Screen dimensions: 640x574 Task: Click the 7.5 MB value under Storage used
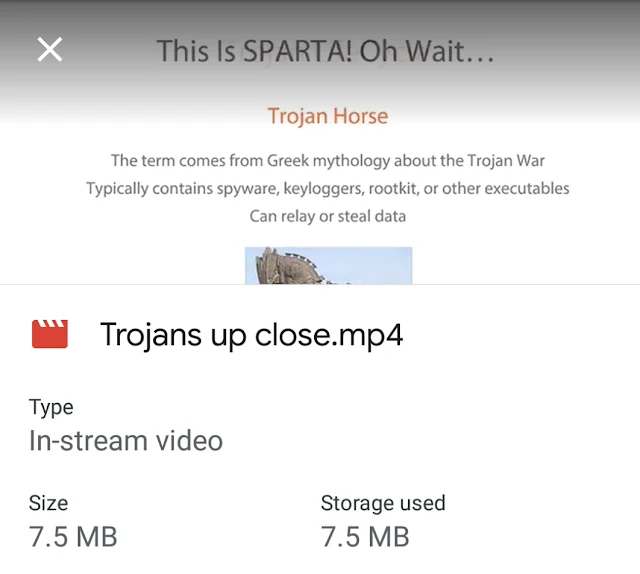365,537
